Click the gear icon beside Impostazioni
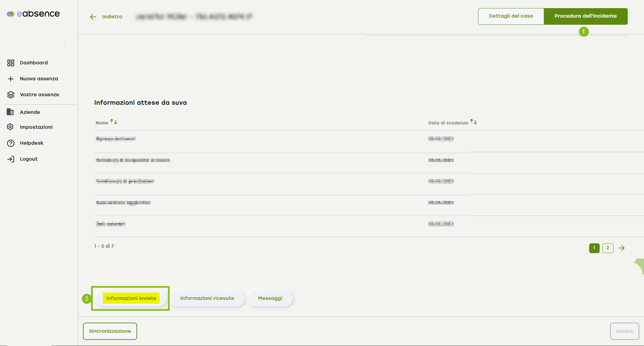 coord(10,127)
